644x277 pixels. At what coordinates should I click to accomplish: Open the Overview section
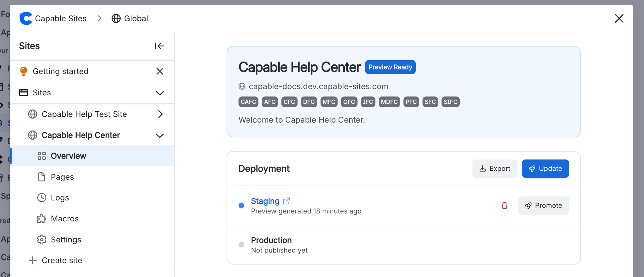92,156
